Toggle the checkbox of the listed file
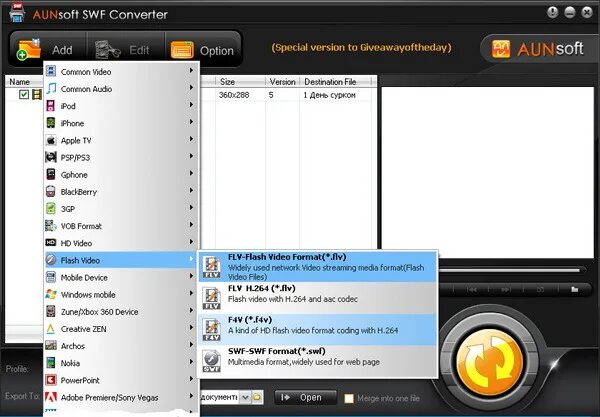 coord(24,94)
